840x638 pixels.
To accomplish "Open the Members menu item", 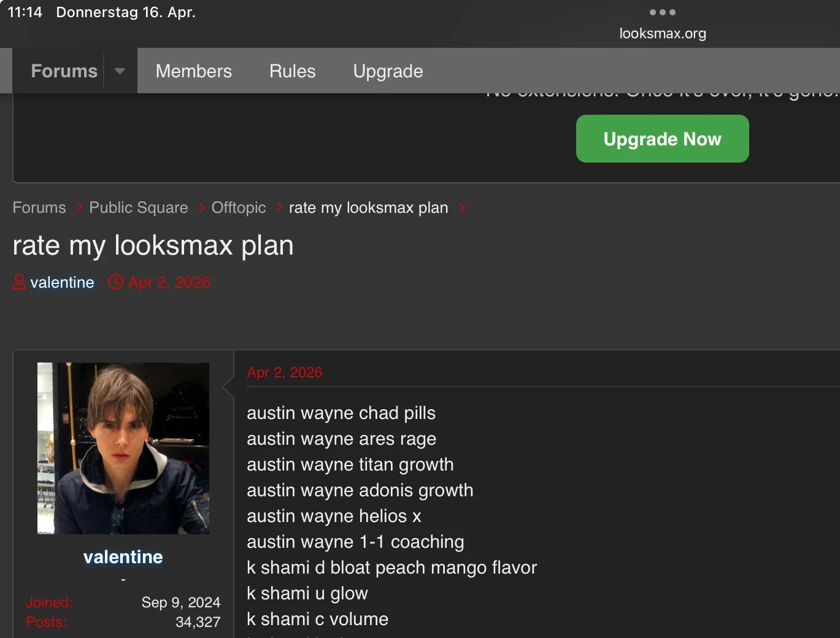I will 193,71.
